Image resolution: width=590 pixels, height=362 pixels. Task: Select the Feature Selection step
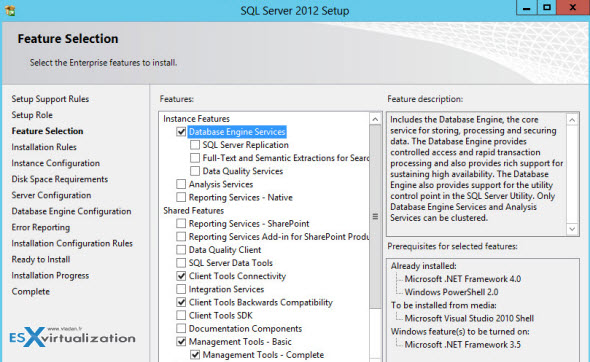point(47,131)
